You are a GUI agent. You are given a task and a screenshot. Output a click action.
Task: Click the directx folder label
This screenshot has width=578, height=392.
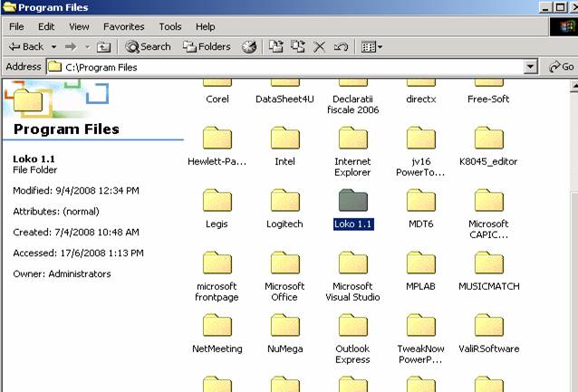point(421,99)
